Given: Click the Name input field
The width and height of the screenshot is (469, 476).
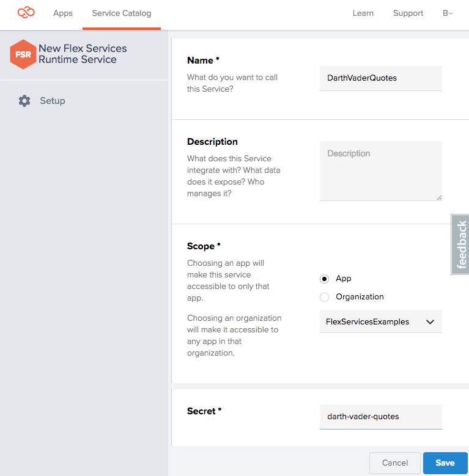Looking at the screenshot, I should [380, 78].
